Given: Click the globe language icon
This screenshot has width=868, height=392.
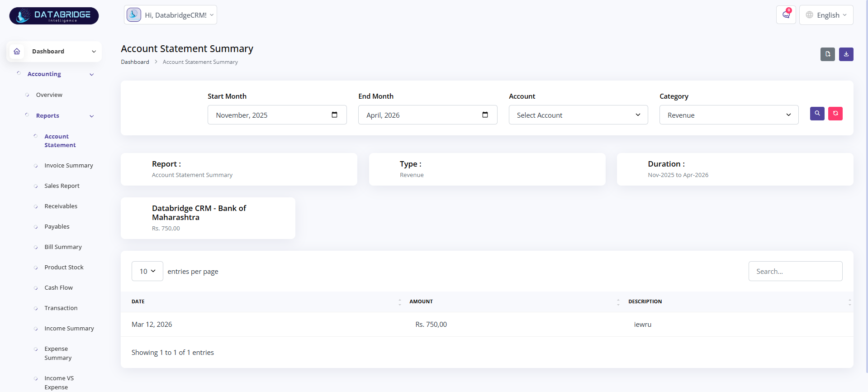Looking at the screenshot, I should 810,15.
